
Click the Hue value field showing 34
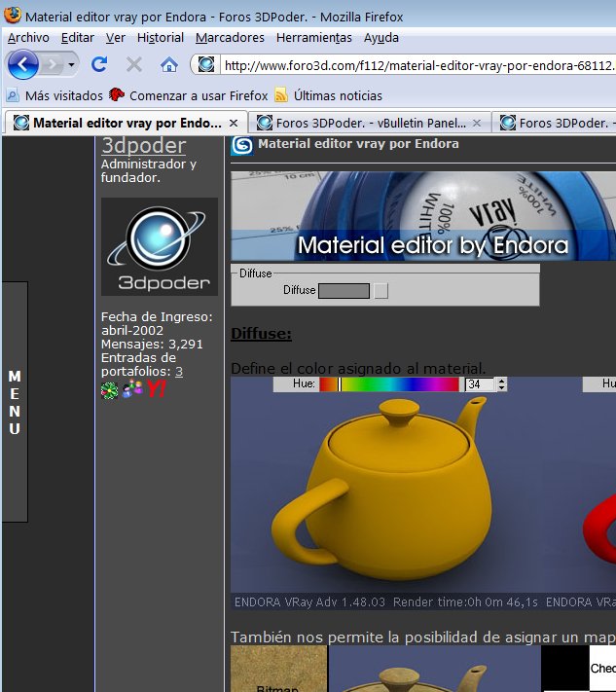point(480,384)
